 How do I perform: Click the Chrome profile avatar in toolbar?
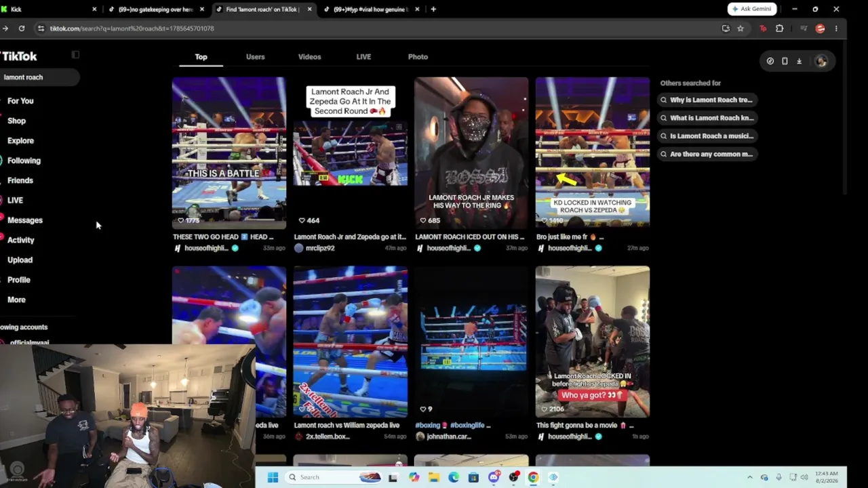pyautogui.click(x=820, y=28)
